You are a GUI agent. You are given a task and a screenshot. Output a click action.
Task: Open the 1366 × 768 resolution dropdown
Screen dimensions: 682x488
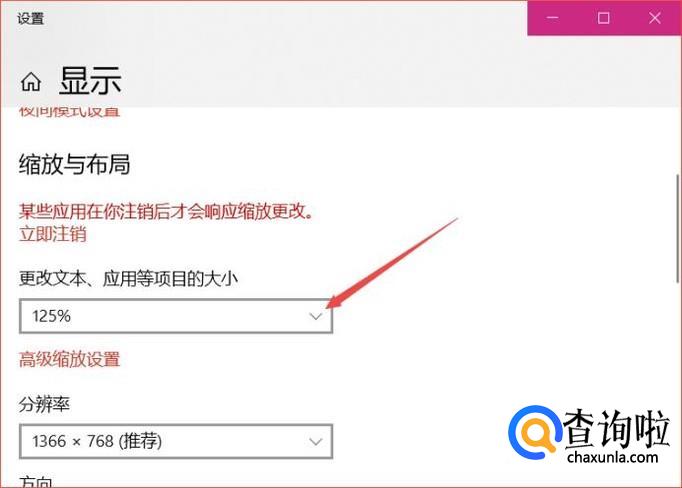[x=176, y=441]
